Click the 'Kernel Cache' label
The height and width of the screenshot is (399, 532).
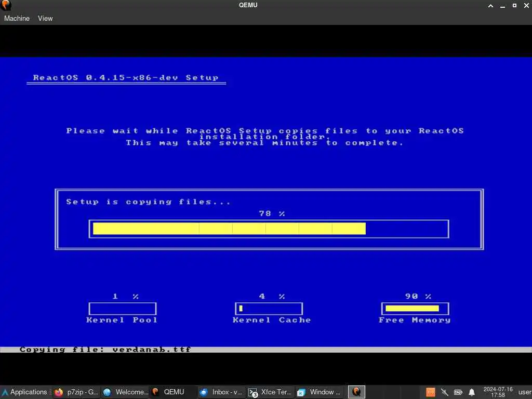point(272,320)
